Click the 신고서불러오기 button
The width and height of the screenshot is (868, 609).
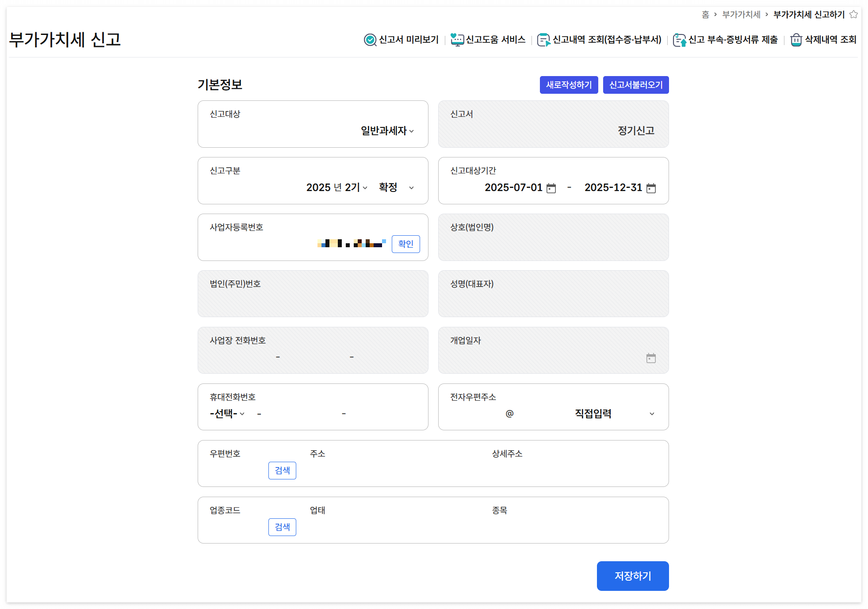(x=635, y=84)
